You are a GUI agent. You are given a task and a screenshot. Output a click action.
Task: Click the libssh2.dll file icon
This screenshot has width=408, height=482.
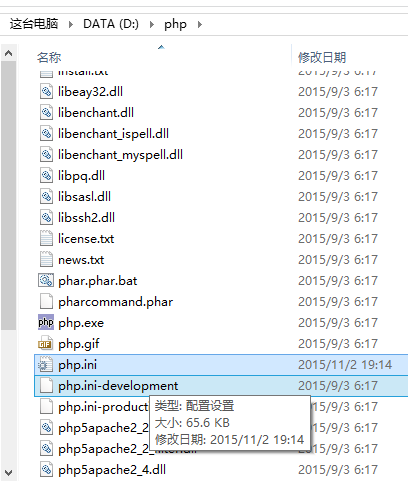[46, 217]
